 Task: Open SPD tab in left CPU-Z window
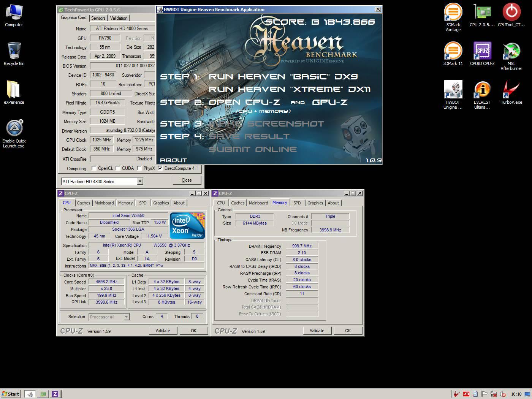(x=143, y=203)
